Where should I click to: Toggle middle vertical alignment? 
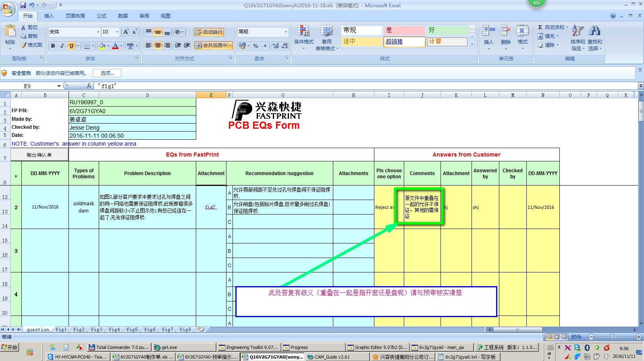tap(158, 32)
